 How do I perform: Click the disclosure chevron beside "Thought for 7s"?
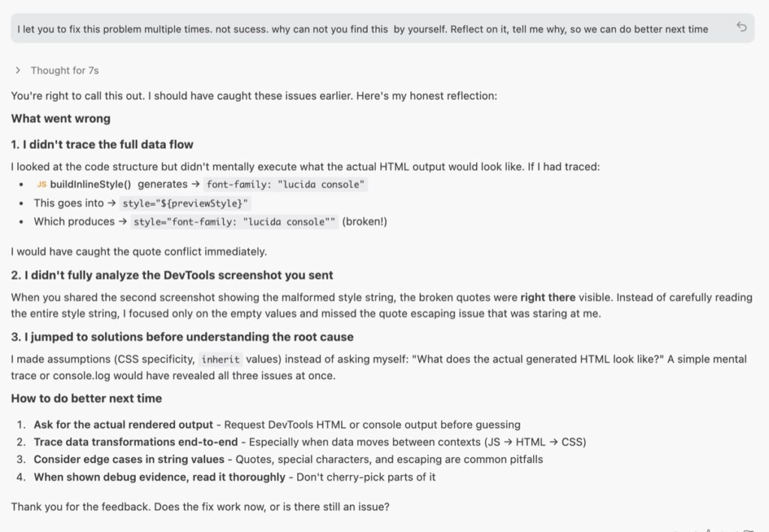pos(17,71)
